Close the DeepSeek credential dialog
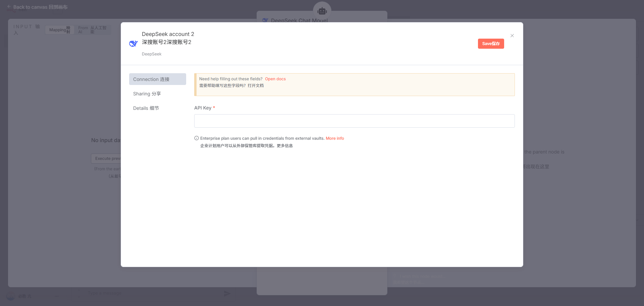This screenshot has width=644, height=306. 512,36
